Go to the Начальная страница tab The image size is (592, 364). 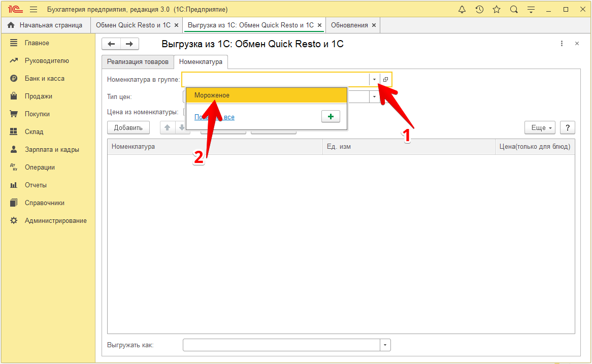tap(45, 25)
